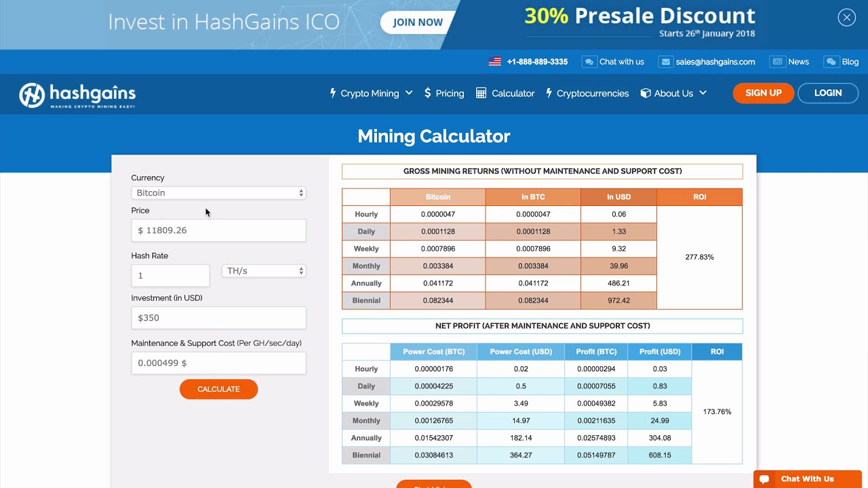Click chat bubble icon in chat widget
The height and width of the screenshot is (488, 868).
click(x=764, y=479)
